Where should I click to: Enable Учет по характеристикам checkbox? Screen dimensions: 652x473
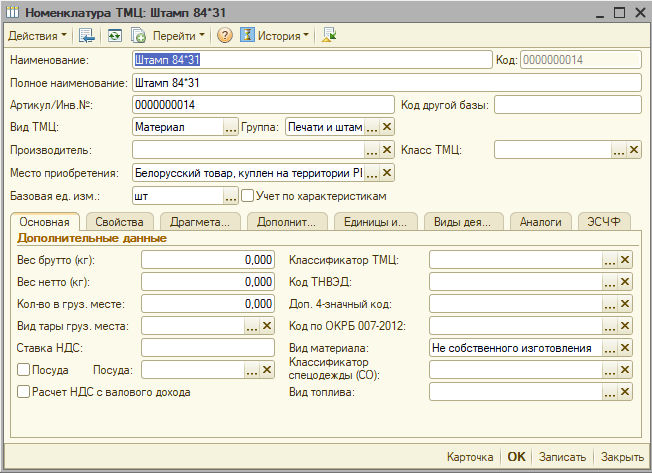click(247, 196)
